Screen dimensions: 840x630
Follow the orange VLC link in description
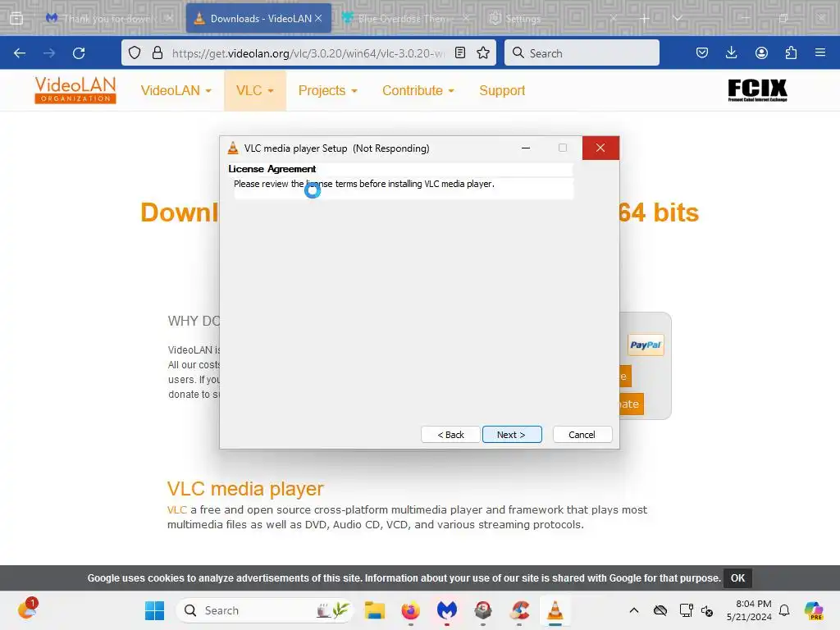point(177,509)
